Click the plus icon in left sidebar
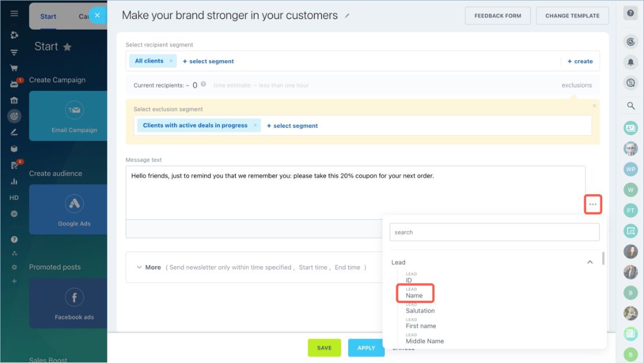 click(14, 281)
